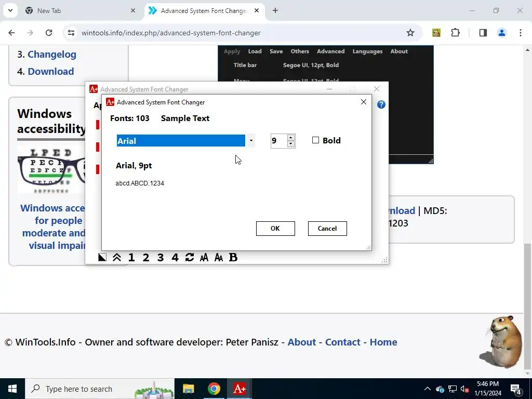Image resolution: width=532 pixels, height=399 pixels.
Task: Select preset 1 in the bottom toolbar
Action: coord(131,258)
